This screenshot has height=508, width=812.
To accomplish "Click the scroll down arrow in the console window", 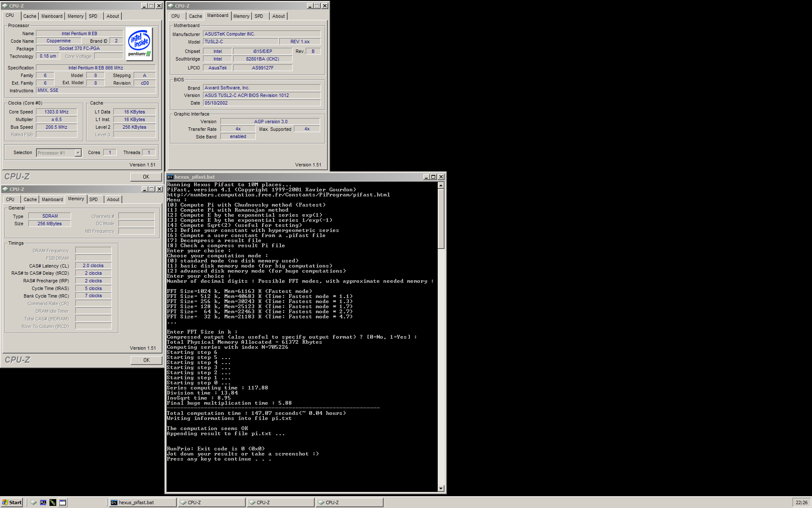I will [x=441, y=488].
